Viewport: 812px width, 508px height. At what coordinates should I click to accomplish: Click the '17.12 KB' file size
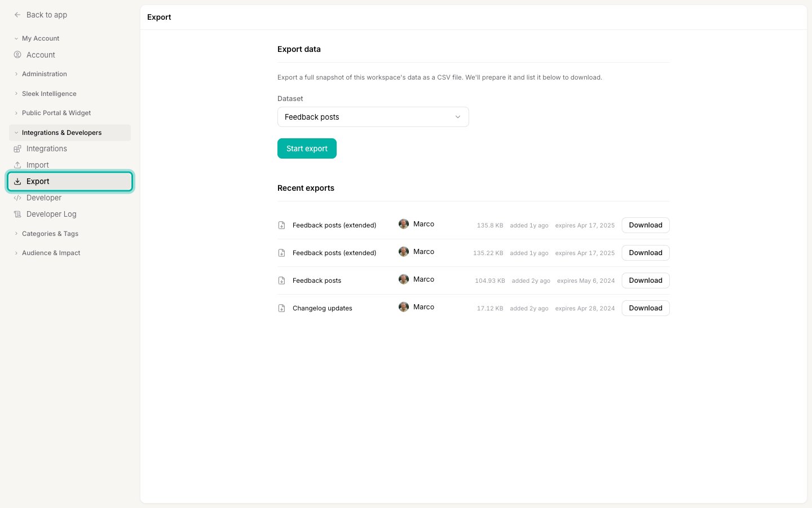click(x=490, y=308)
